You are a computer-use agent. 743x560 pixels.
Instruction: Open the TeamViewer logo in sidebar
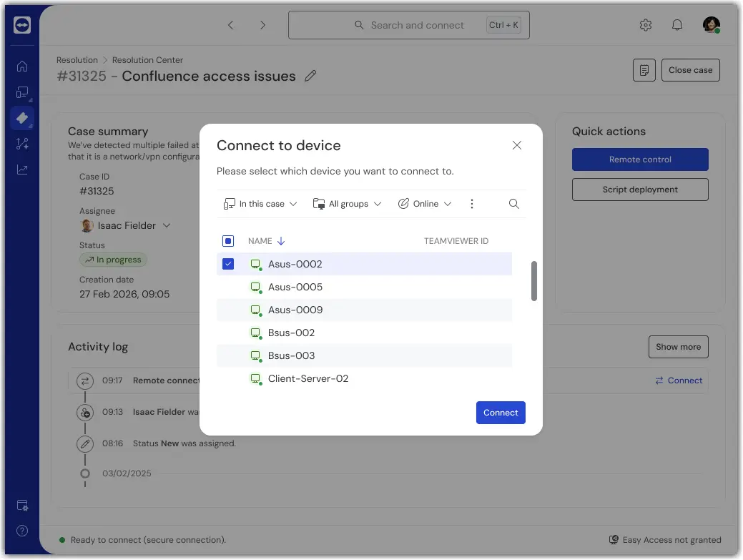tap(21, 24)
